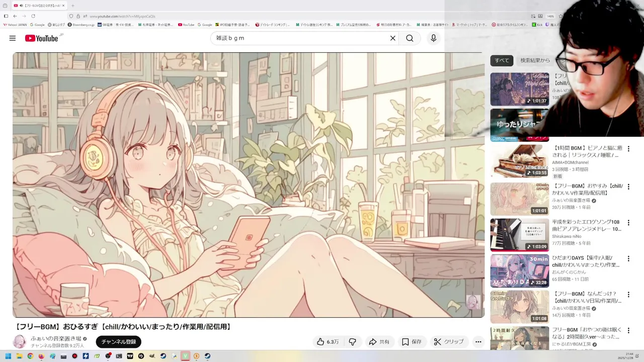Play the piano and cat thumbnail video
This screenshot has height=362, width=644.
[x=520, y=161]
